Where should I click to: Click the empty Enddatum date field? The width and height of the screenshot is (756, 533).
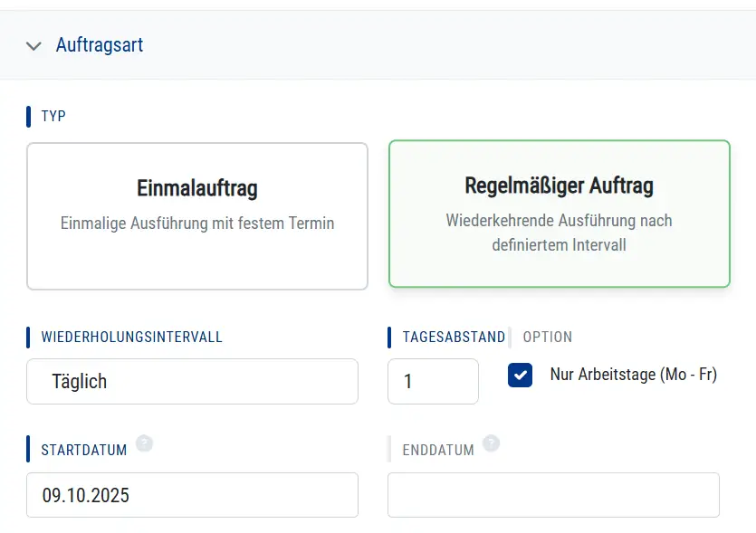tap(553, 495)
